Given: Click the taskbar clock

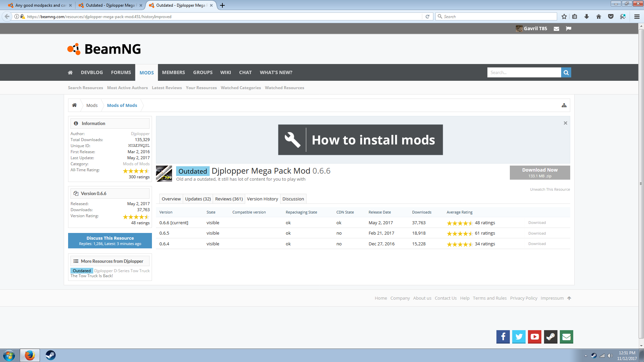Looking at the screenshot, I should point(627,356).
